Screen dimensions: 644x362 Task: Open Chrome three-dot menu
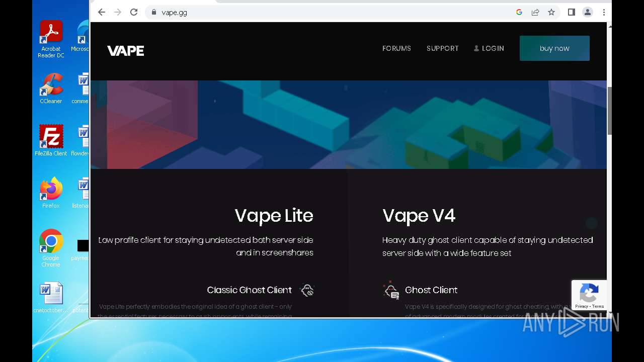tap(604, 12)
